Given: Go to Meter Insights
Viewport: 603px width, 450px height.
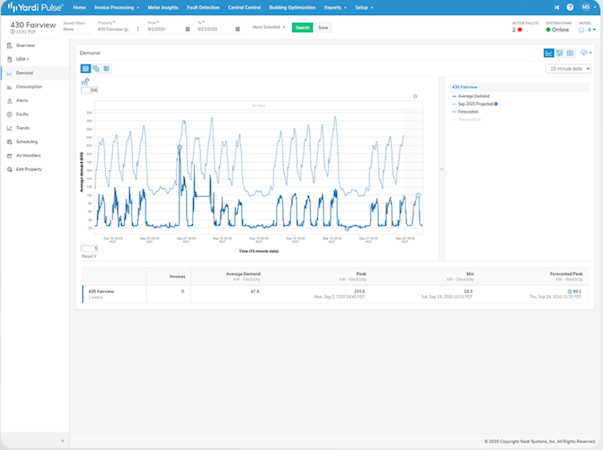Looking at the screenshot, I should [x=163, y=7].
